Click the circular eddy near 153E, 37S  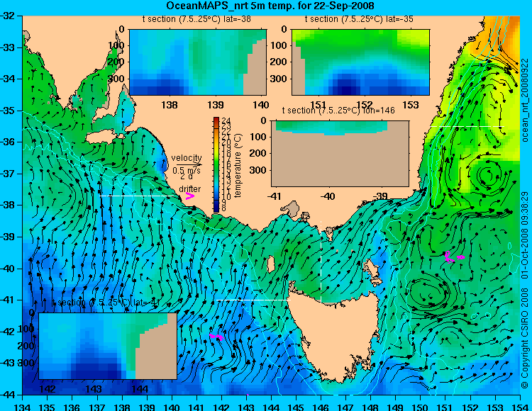[488, 175]
